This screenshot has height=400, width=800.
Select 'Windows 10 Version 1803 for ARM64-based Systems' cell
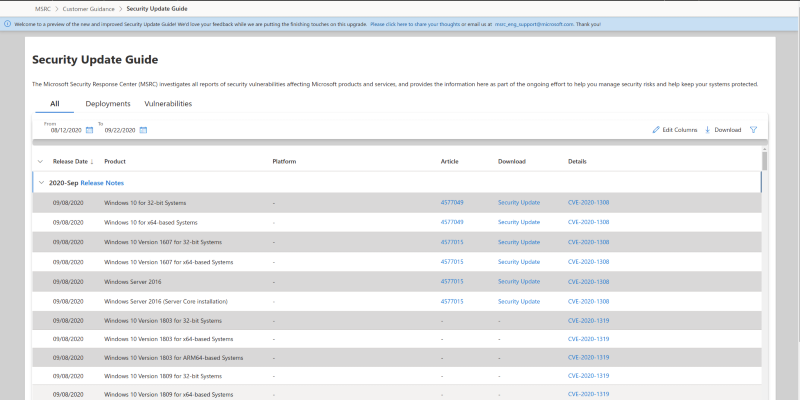click(173, 358)
